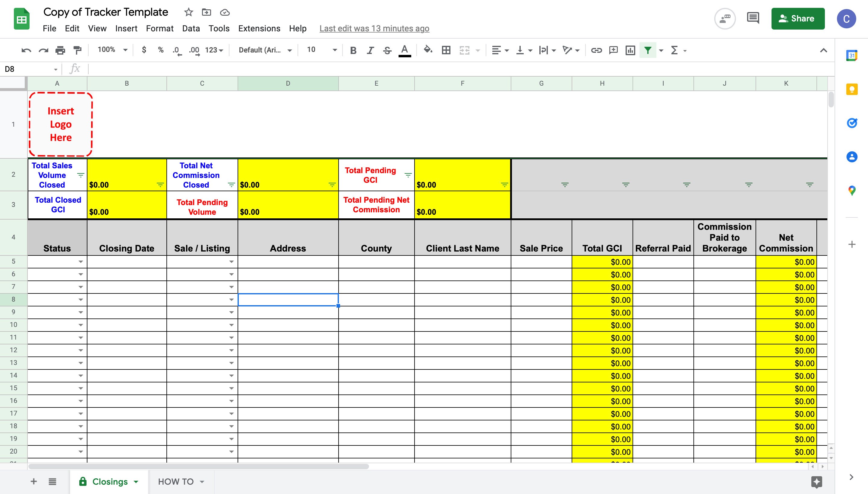Toggle bold formatting
The width and height of the screenshot is (868, 494).
pyautogui.click(x=353, y=50)
